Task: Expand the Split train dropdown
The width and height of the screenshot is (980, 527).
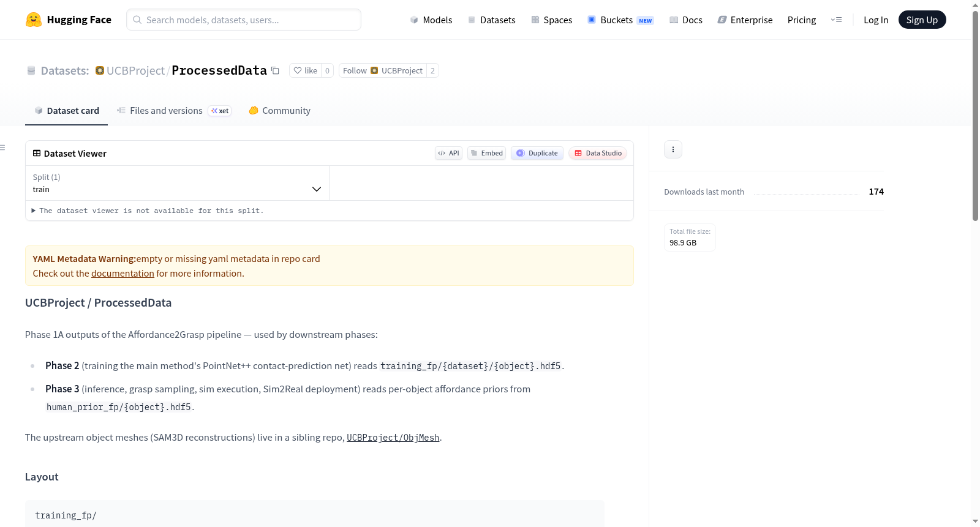Action: (177, 183)
